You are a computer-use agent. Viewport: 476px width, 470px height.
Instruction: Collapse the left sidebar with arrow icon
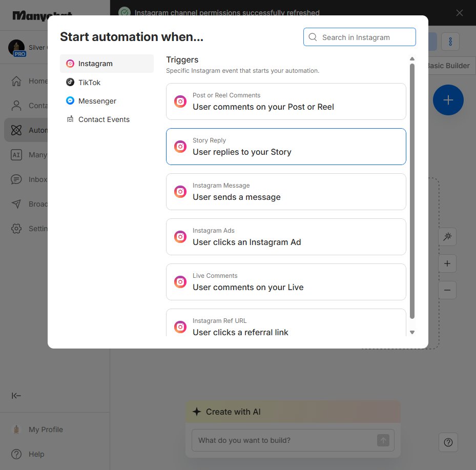(x=16, y=396)
